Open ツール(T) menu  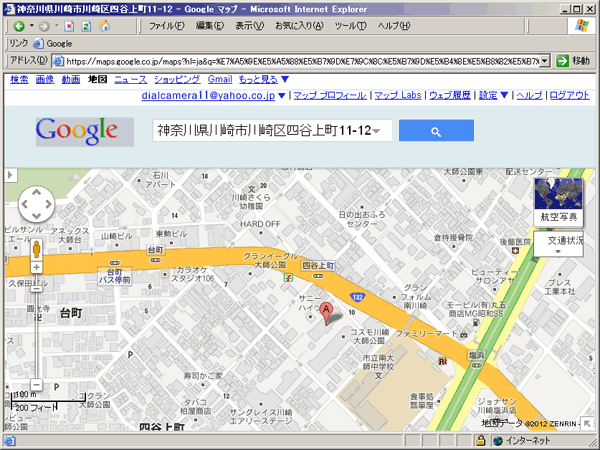350,26
